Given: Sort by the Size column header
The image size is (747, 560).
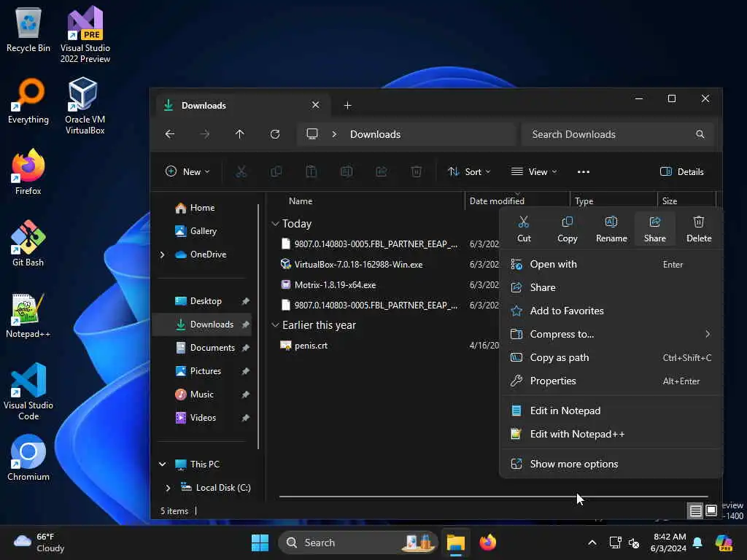Looking at the screenshot, I should [670, 201].
